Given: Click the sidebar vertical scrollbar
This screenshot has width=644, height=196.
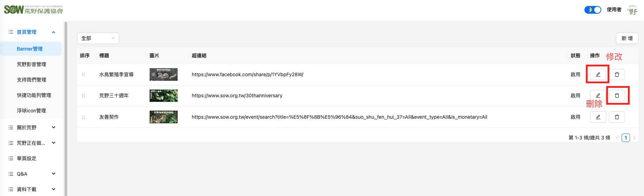Looking at the screenshot, I should pos(66,105).
